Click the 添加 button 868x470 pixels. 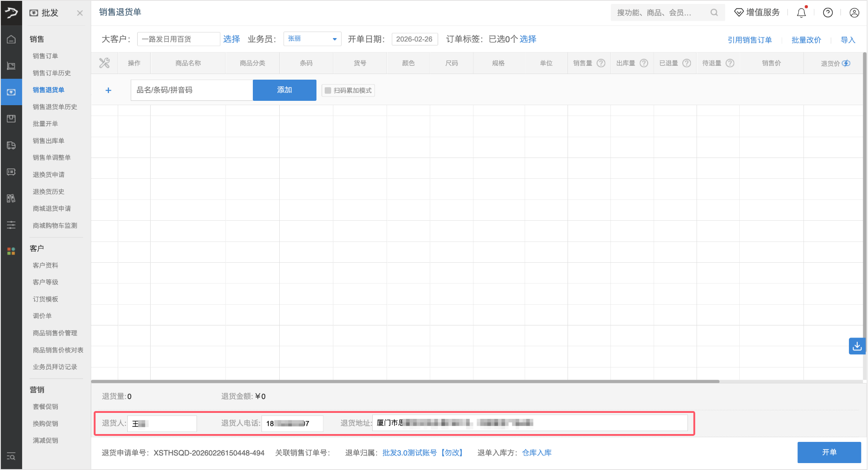[284, 90]
